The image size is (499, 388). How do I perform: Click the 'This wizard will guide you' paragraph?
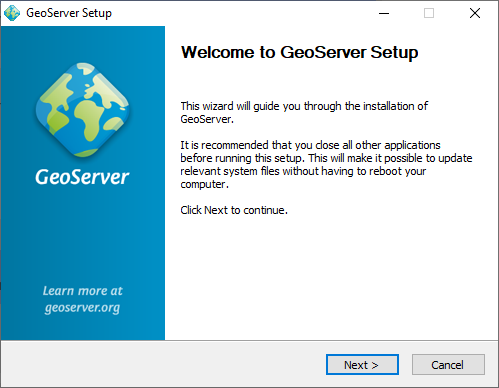(x=304, y=112)
